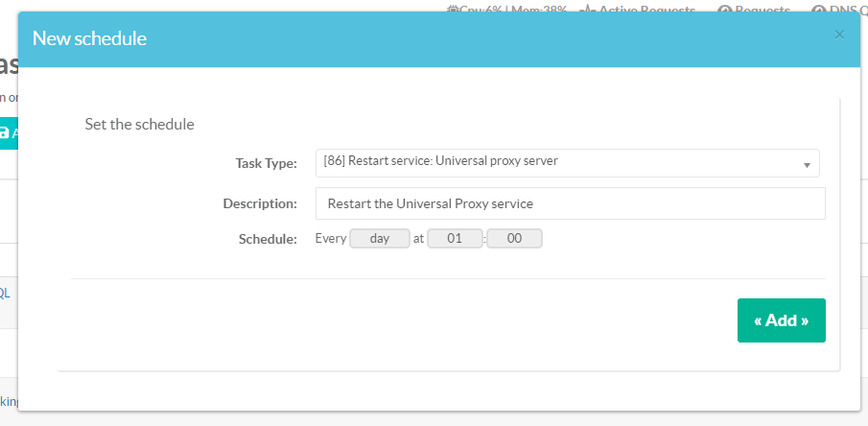Click the CPU chip icon in top bar
The image size is (868, 426).
[453, 9]
